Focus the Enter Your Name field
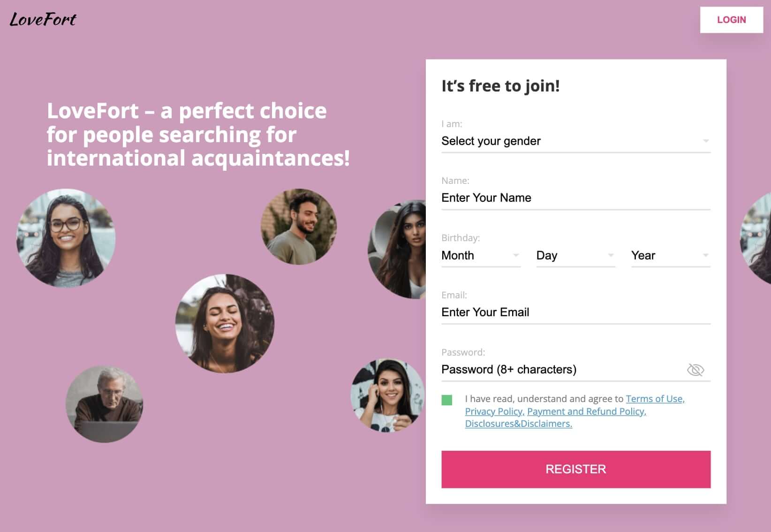This screenshot has height=532, width=771. click(x=575, y=198)
